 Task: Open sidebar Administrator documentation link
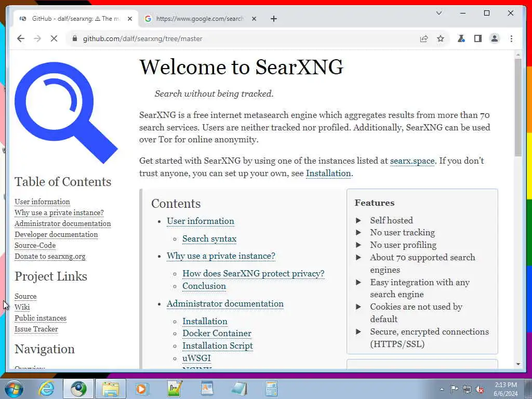62,223
